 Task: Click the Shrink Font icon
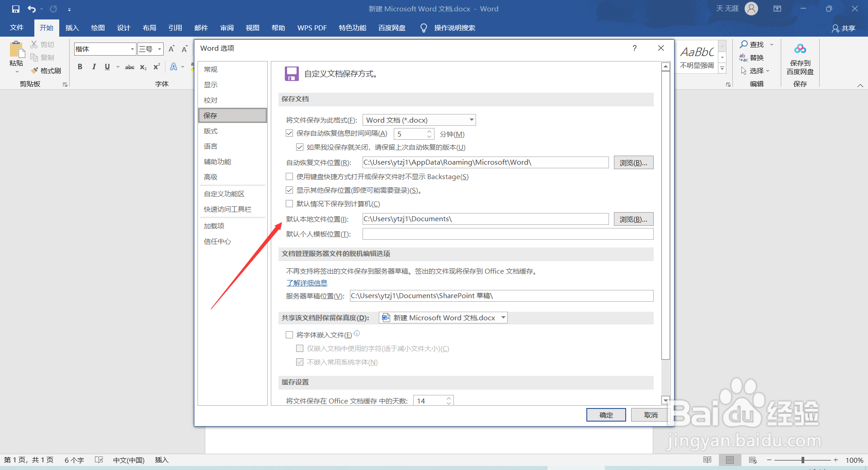[x=184, y=49]
